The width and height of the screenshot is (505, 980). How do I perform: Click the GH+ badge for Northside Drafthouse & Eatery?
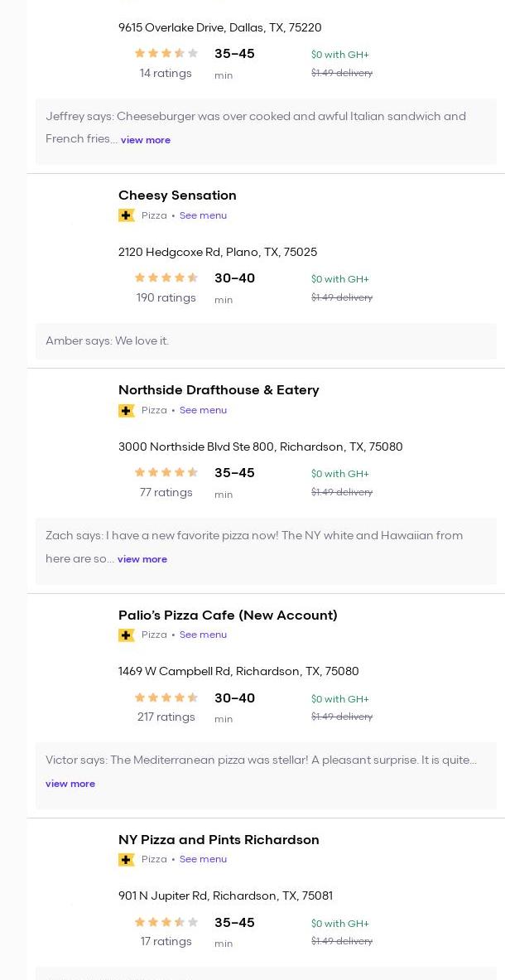(127, 410)
